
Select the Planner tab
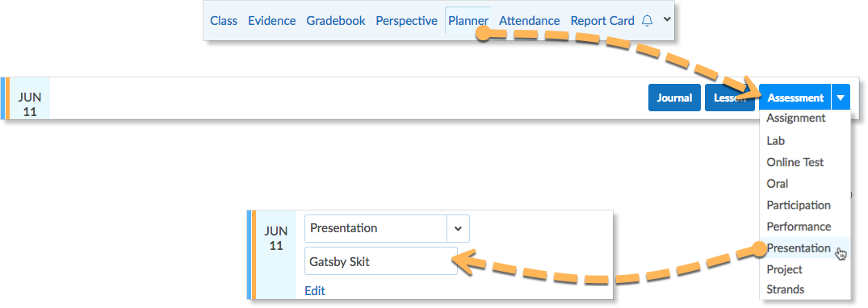click(468, 21)
